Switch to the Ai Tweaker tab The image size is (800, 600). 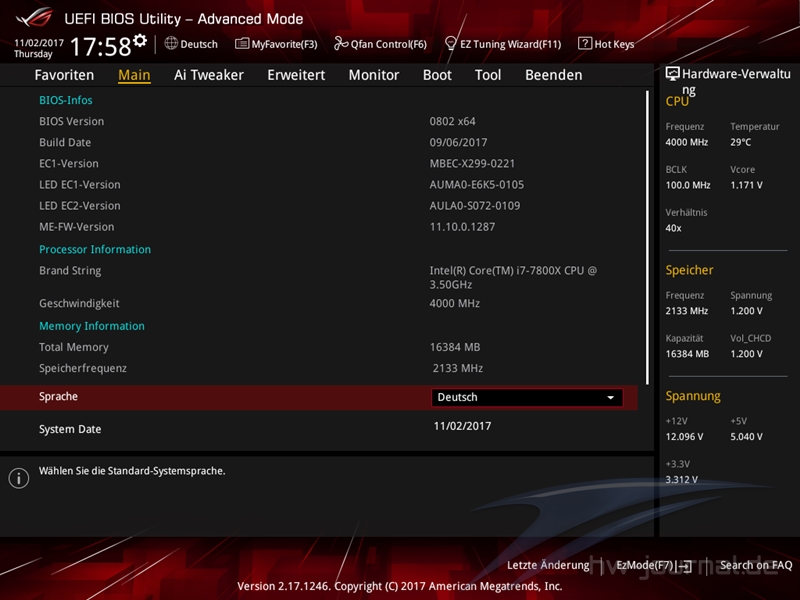[209, 75]
